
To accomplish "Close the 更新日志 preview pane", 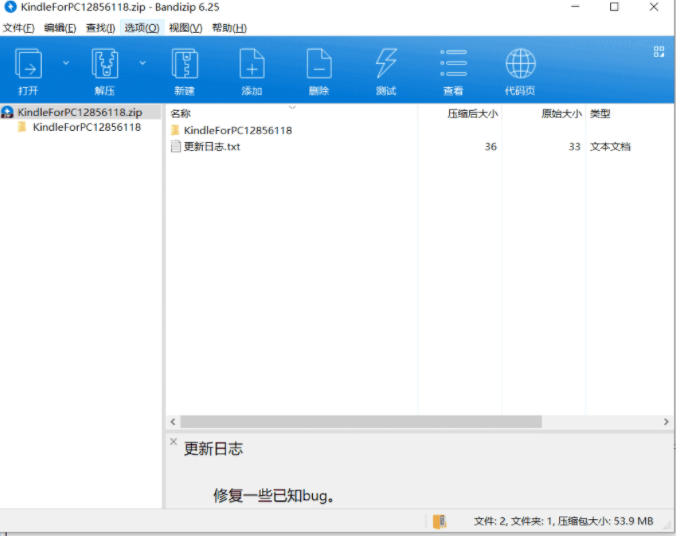I will click(x=173, y=442).
